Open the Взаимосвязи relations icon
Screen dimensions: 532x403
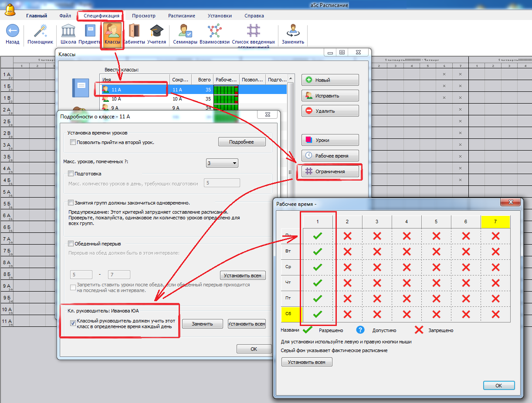tap(214, 31)
